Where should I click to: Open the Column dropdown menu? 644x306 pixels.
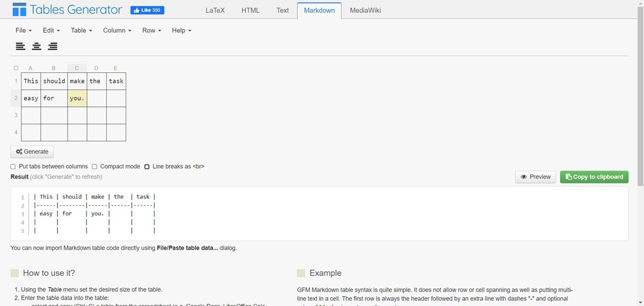(x=117, y=31)
